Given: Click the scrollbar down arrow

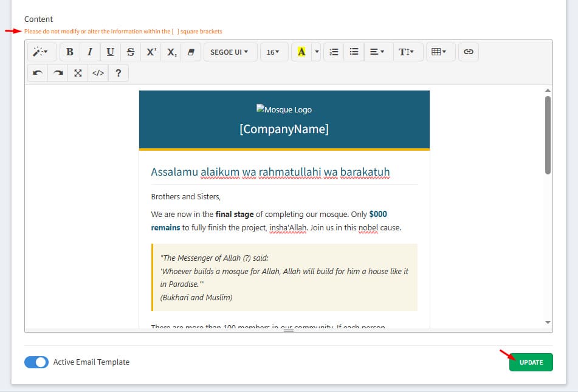Looking at the screenshot, I should pos(548,322).
